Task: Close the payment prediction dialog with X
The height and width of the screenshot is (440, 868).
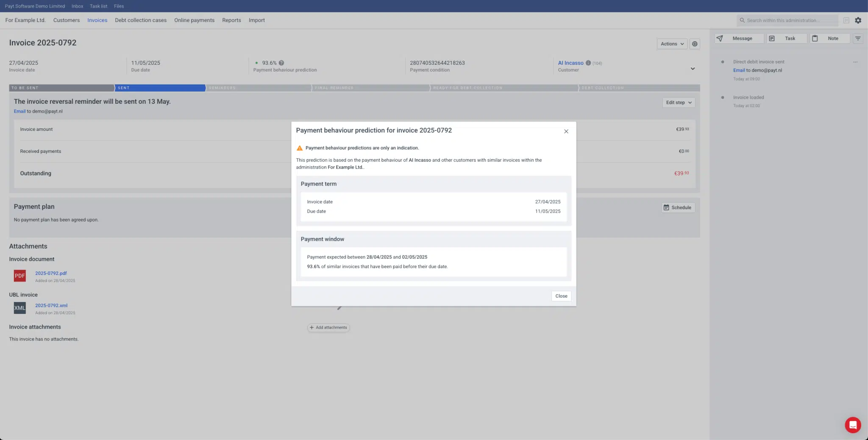Action: (x=566, y=131)
